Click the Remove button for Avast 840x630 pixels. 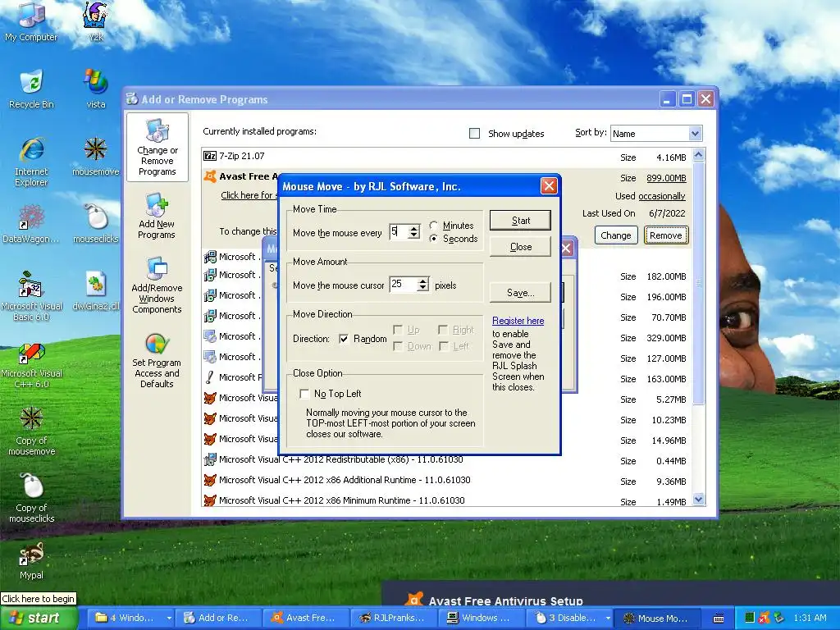click(x=666, y=235)
